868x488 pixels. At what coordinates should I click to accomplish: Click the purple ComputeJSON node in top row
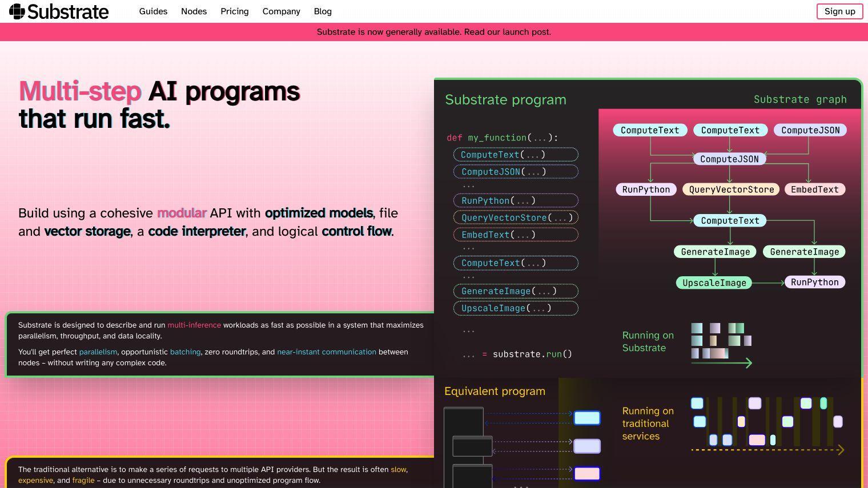pos(810,130)
